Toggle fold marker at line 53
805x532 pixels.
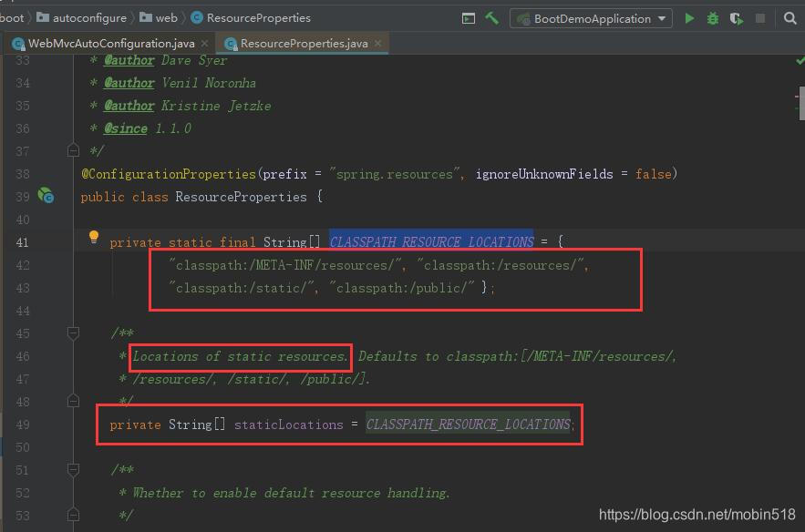[74, 514]
